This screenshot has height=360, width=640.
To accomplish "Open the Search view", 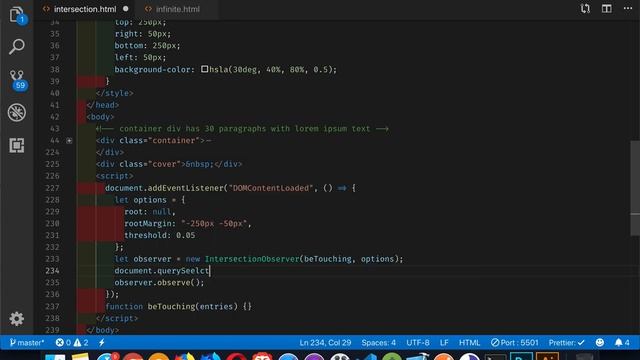I will click(16, 47).
